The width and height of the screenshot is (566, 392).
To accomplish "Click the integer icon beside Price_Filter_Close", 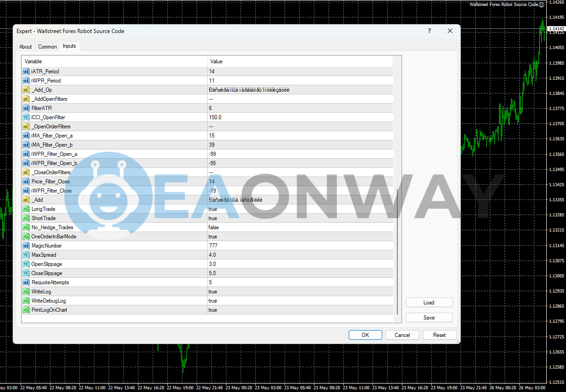I will click(26, 182).
